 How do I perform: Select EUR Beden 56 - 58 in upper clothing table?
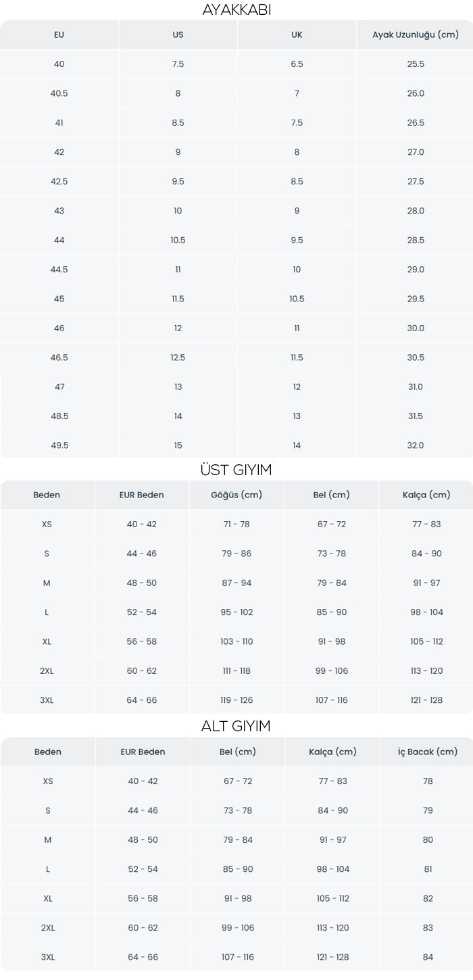pyautogui.click(x=142, y=641)
